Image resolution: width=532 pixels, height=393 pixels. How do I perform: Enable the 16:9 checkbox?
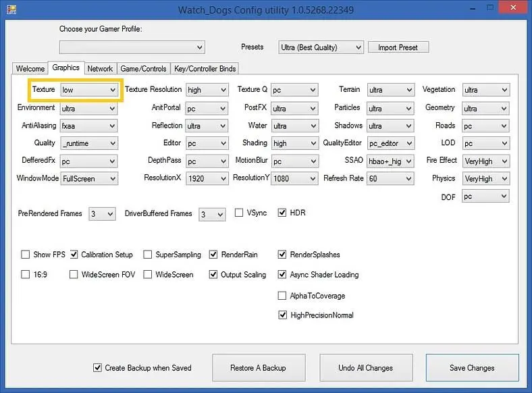click(26, 274)
